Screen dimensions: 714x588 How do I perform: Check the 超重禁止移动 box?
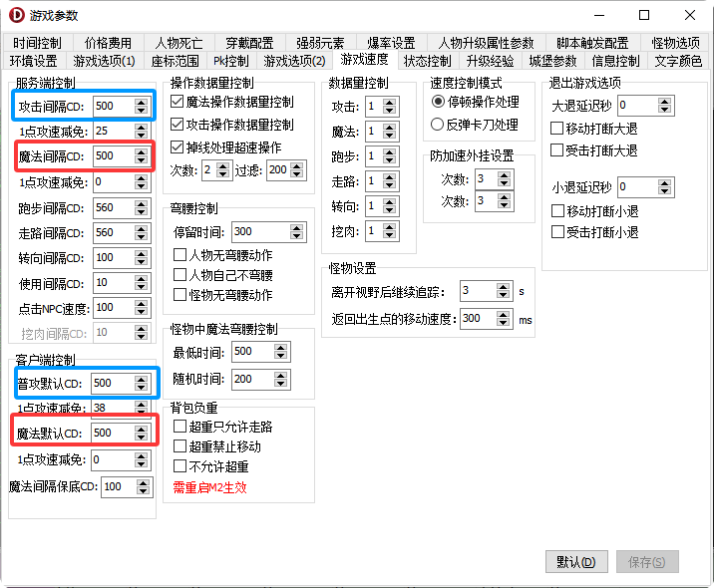[x=217, y=446]
